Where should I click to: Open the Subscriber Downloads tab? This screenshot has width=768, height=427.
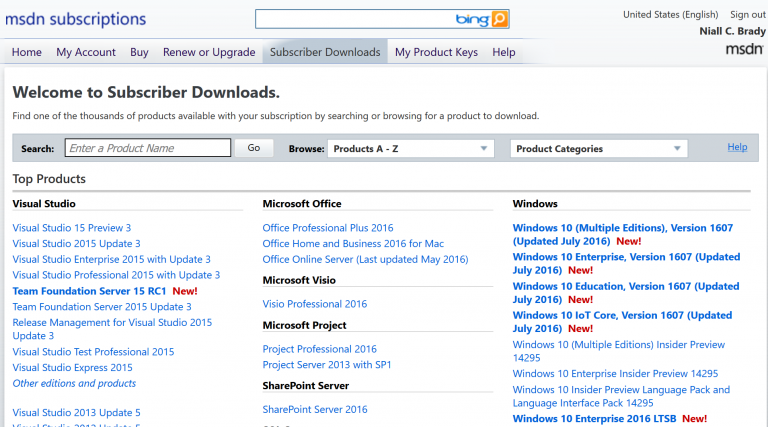tap(325, 52)
